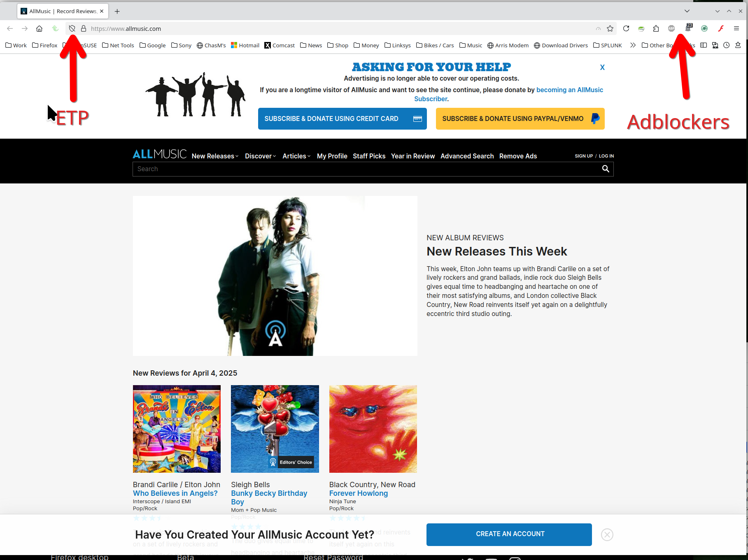Viewport: 748px width, 560px height.
Task: Close the AllMusic tab
Action: coord(102,11)
